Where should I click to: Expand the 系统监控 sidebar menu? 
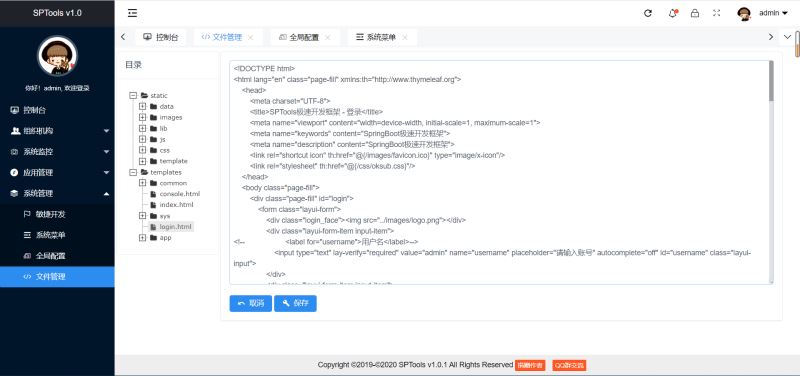pos(57,152)
